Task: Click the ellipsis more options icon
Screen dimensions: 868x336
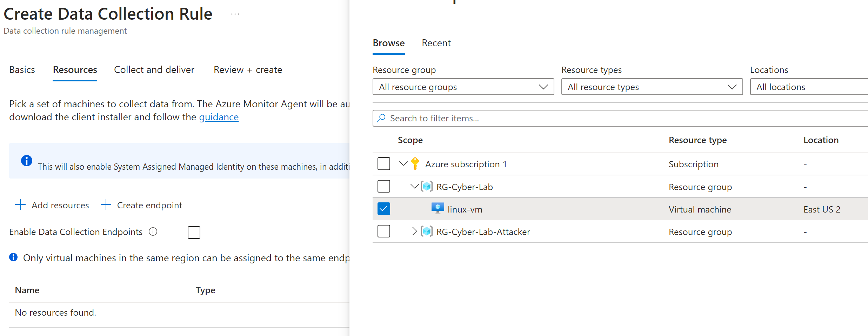Action: pyautogui.click(x=235, y=14)
